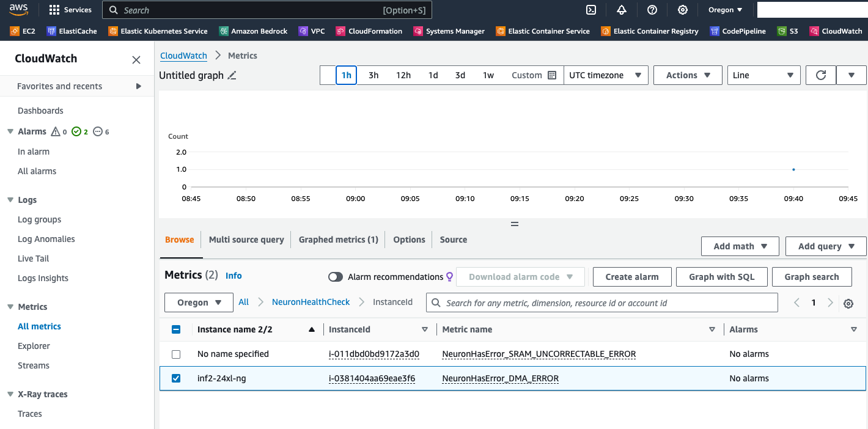The image size is (868, 429).
Task: Expand the Actions dropdown menu
Action: click(x=688, y=75)
